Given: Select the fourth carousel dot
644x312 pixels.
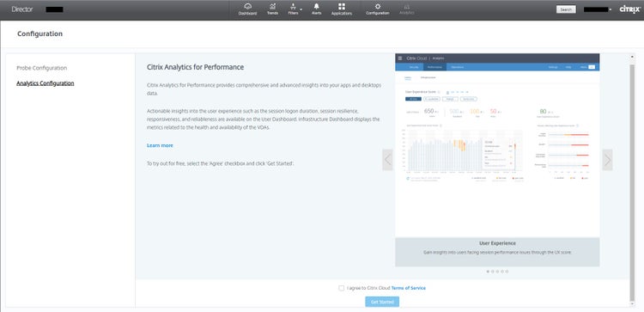Looking at the screenshot, I should 502,272.
